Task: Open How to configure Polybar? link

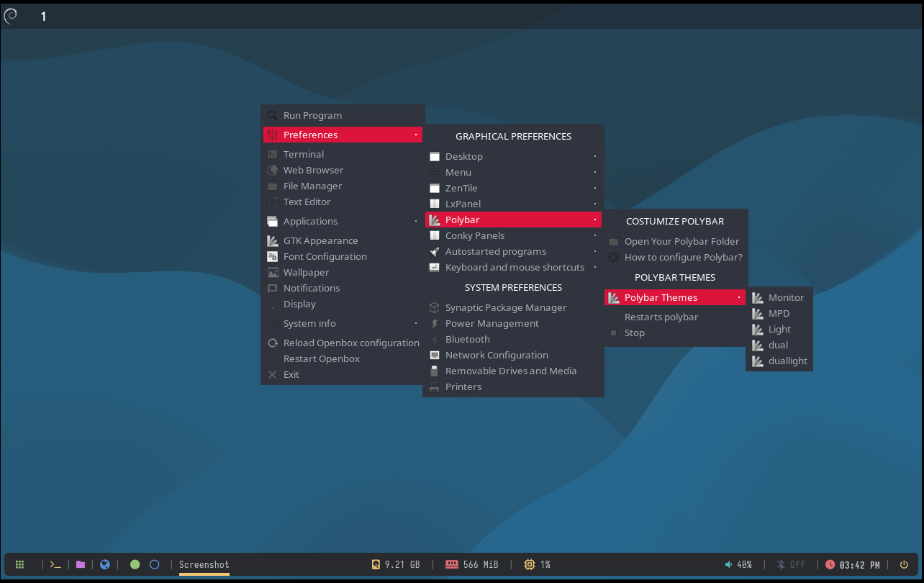Action: [683, 257]
